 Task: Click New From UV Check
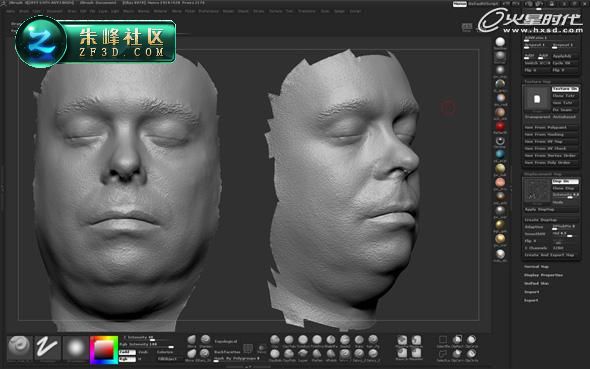pyautogui.click(x=551, y=149)
